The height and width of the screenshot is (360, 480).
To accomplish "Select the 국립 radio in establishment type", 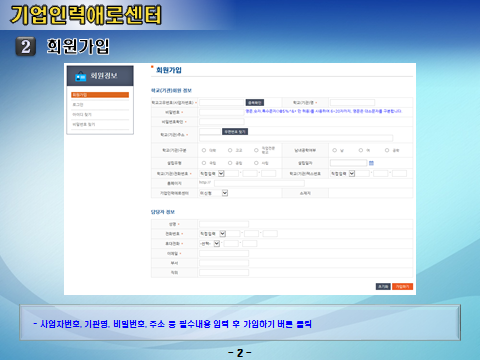I will click(204, 163).
